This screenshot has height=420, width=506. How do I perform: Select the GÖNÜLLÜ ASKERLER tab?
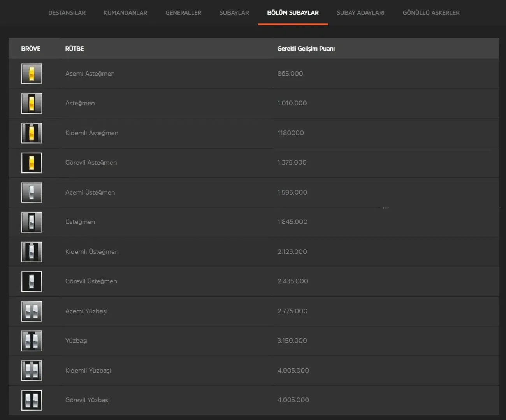point(431,13)
